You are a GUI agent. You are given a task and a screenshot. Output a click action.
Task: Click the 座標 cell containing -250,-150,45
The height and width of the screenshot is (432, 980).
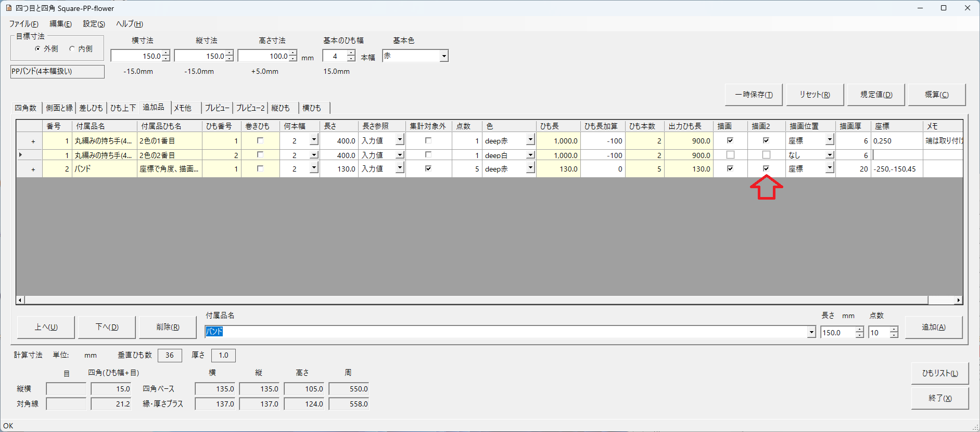pyautogui.click(x=897, y=169)
